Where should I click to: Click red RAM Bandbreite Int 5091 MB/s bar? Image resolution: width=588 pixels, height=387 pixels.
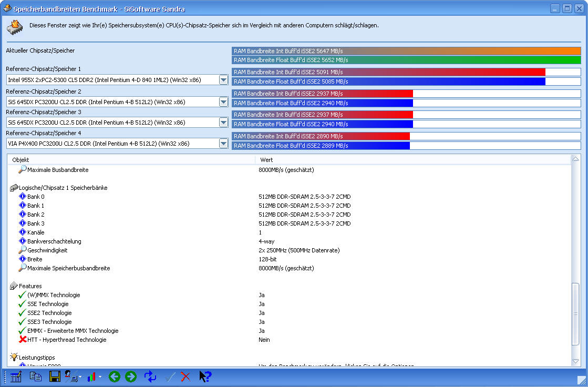pyautogui.click(x=388, y=72)
